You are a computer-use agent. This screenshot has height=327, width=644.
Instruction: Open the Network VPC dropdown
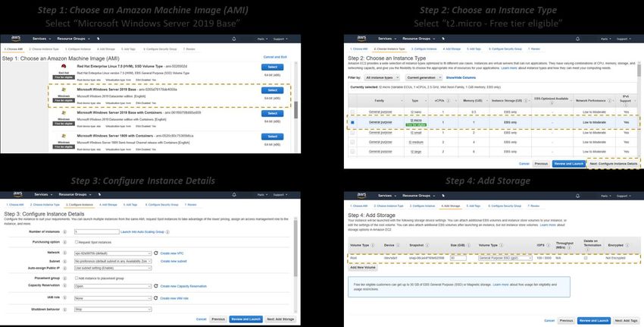(113, 253)
